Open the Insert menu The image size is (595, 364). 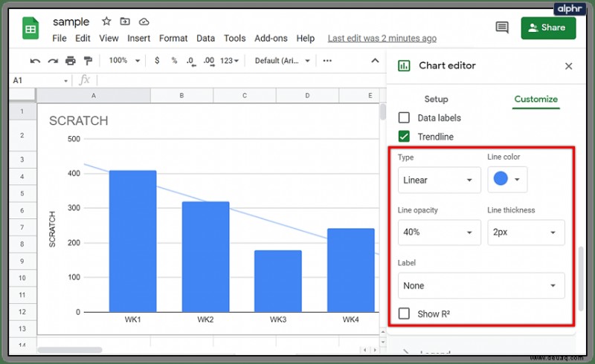click(138, 39)
